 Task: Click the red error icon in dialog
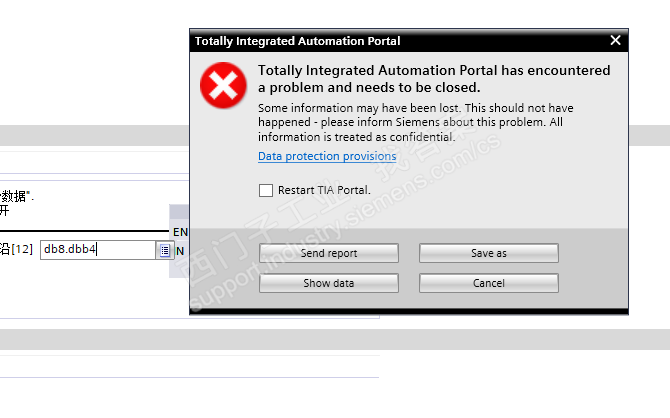(x=224, y=86)
